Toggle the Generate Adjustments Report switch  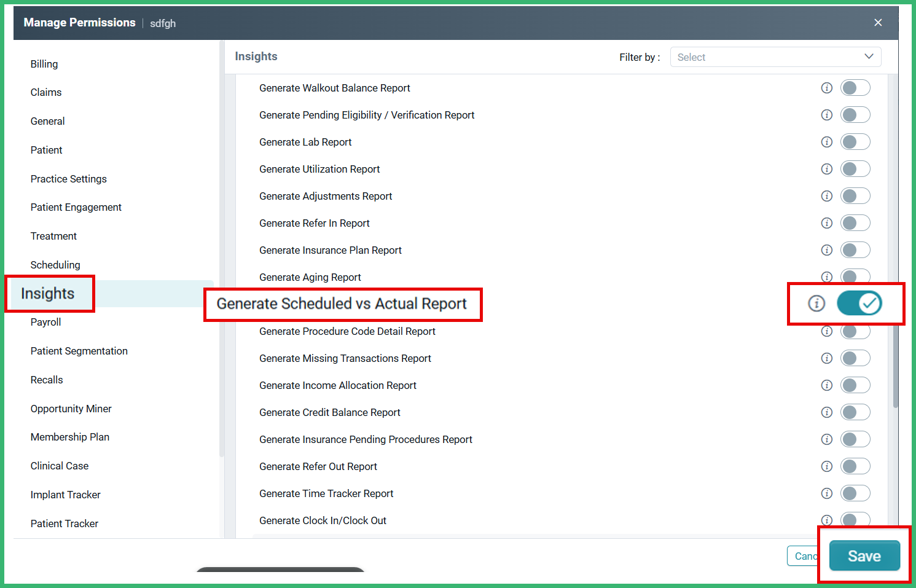click(855, 195)
